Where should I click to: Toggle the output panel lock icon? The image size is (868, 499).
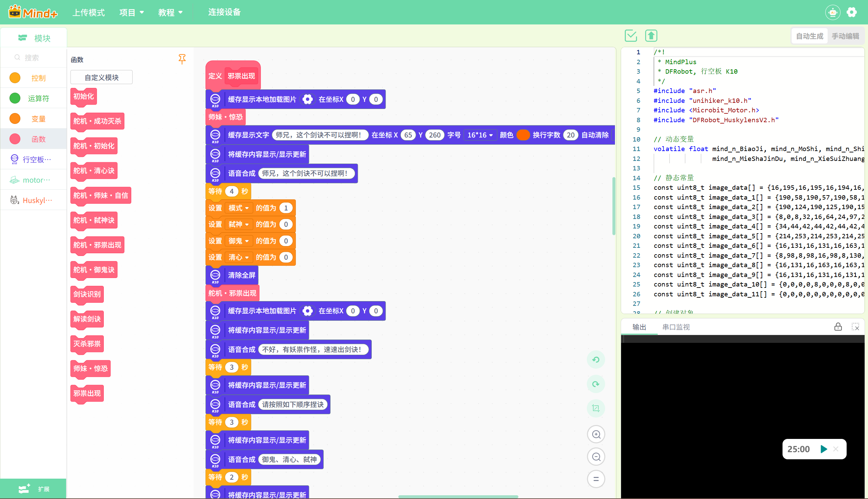838,327
